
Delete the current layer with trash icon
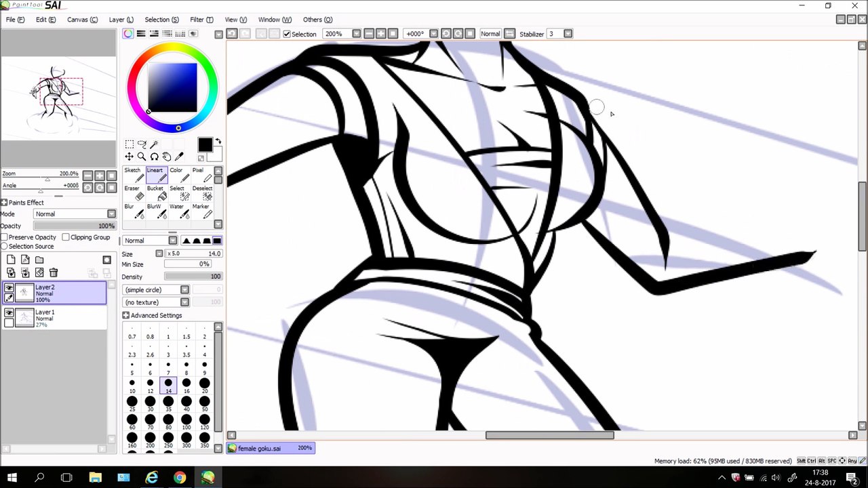click(54, 272)
